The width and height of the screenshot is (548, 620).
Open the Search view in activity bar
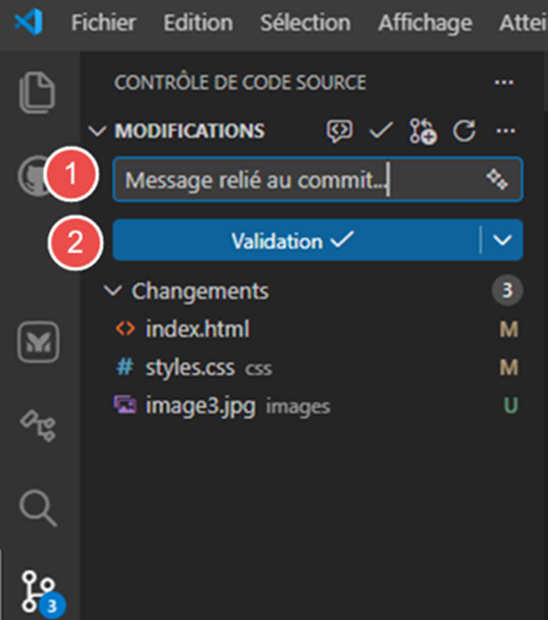(x=38, y=508)
